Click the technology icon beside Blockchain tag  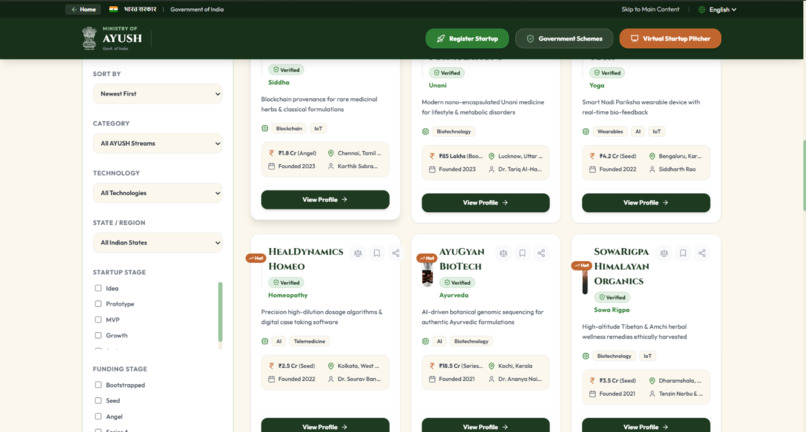click(x=265, y=129)
